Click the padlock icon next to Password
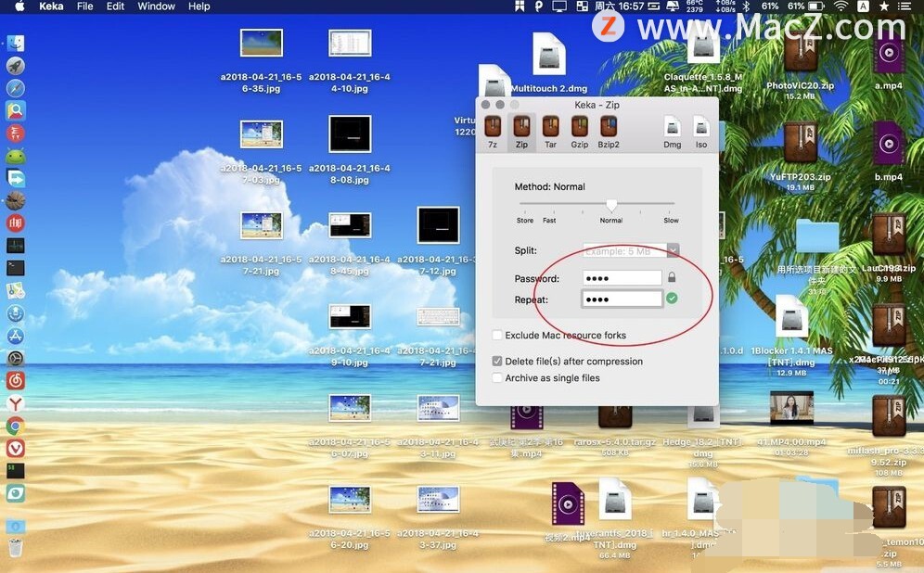Viewport: 924px width, 573px height. click(x=672, y=277)
